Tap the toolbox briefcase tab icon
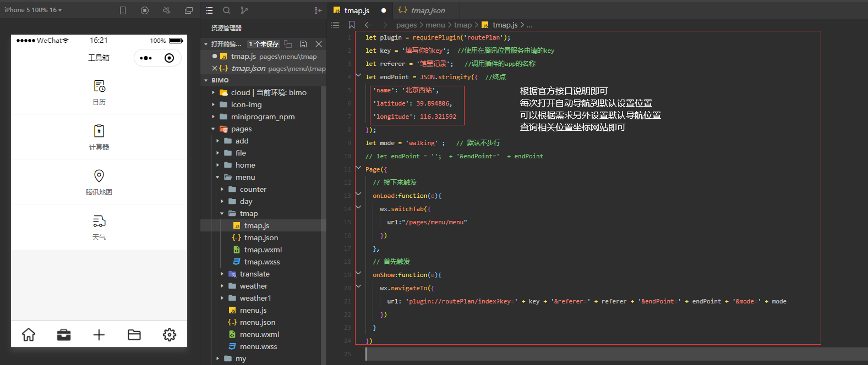 click(64, 335)
